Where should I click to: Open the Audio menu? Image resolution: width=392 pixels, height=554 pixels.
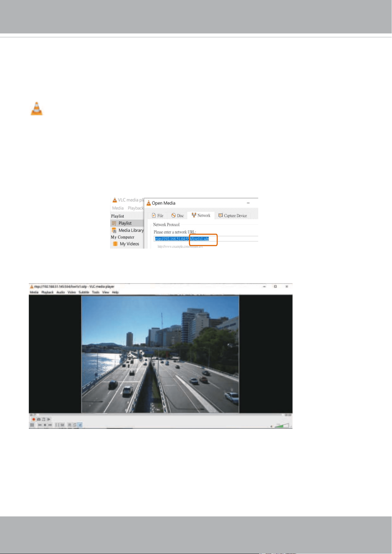(61, 292)
